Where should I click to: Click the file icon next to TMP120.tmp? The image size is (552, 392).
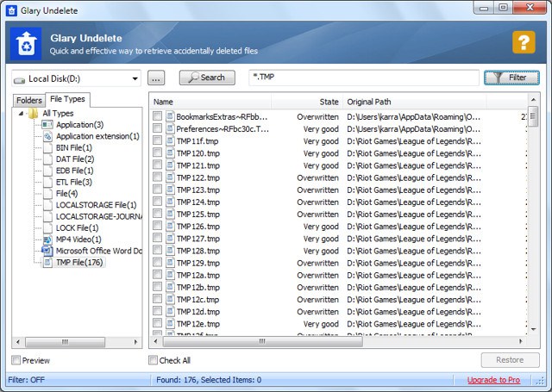click(x=171, y=153)
